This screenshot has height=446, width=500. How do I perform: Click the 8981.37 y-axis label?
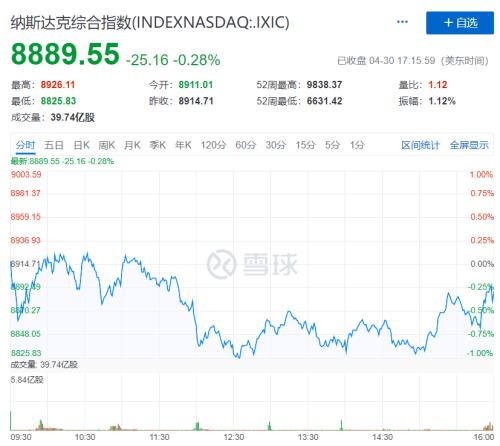25,193
